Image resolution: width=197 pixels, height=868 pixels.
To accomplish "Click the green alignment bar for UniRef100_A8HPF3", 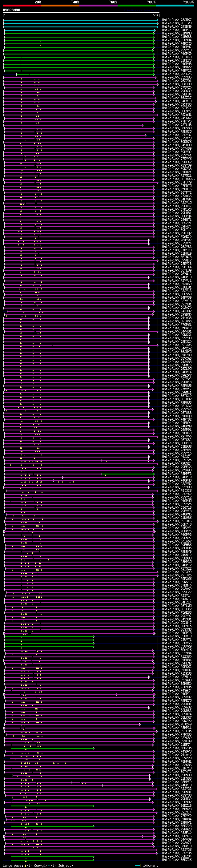I will (128, 474).
